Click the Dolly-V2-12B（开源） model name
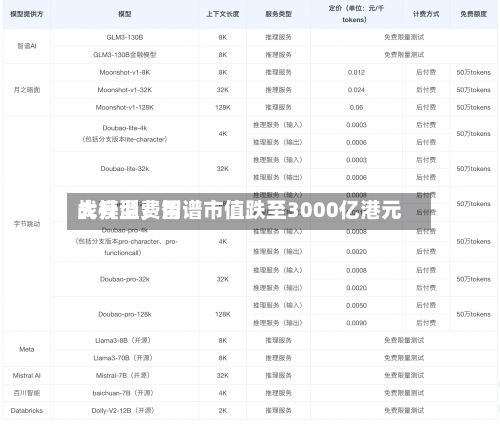This screenshot has height=424, width=500. pos(124,411)
